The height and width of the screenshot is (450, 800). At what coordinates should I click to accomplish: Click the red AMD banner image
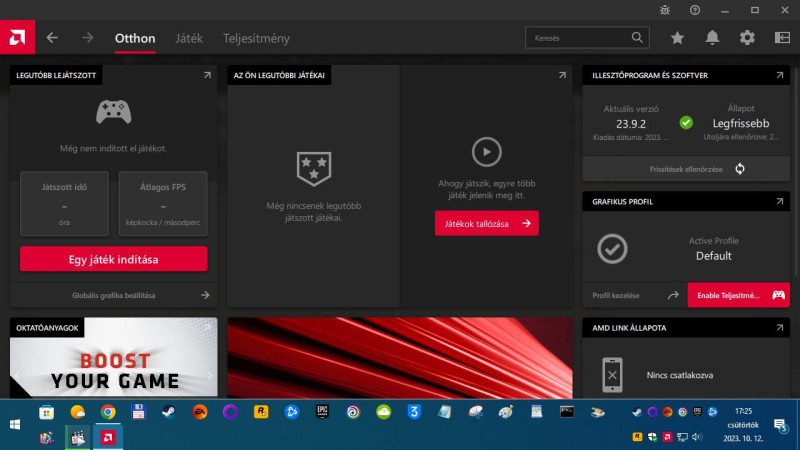click(400, 358)
